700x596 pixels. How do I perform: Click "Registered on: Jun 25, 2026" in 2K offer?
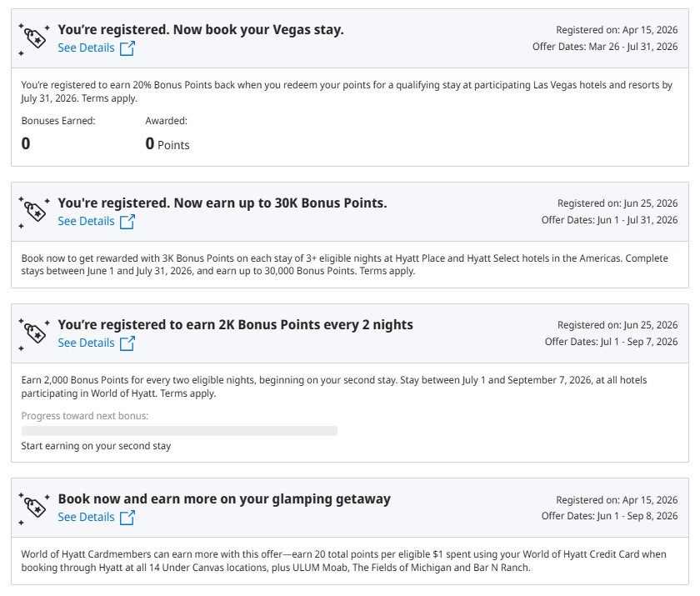617,325
